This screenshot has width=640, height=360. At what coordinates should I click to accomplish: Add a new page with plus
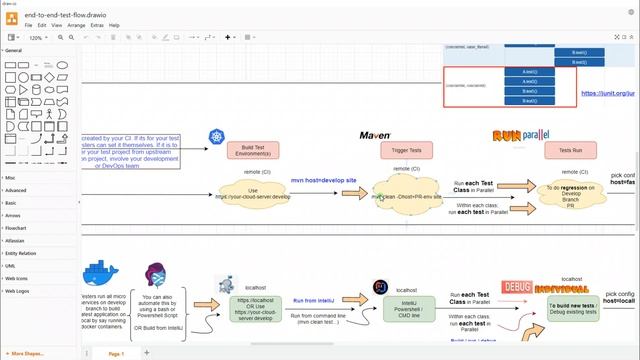147,353
